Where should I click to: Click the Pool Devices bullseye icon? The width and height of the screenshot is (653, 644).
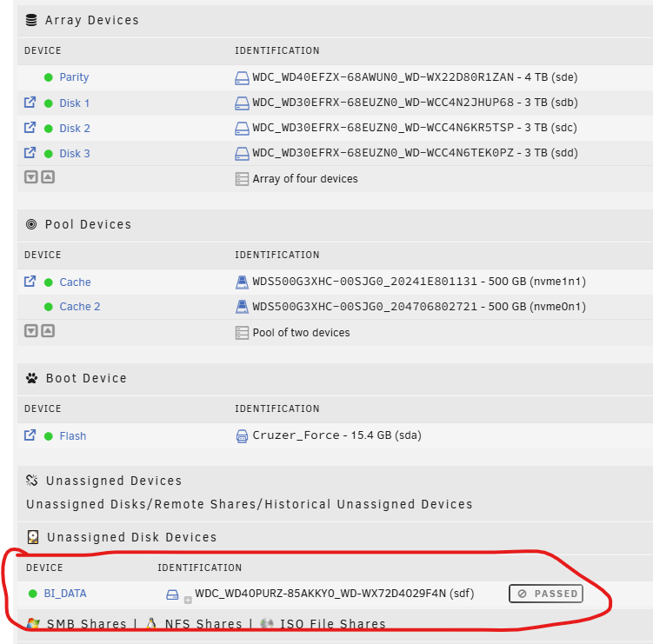pos(31,224)
